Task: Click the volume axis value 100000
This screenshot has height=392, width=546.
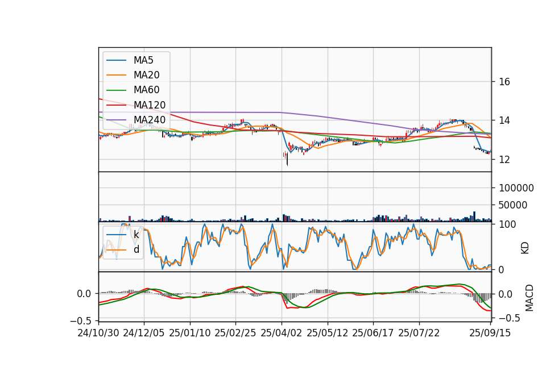Action: [x=516, y=188]
